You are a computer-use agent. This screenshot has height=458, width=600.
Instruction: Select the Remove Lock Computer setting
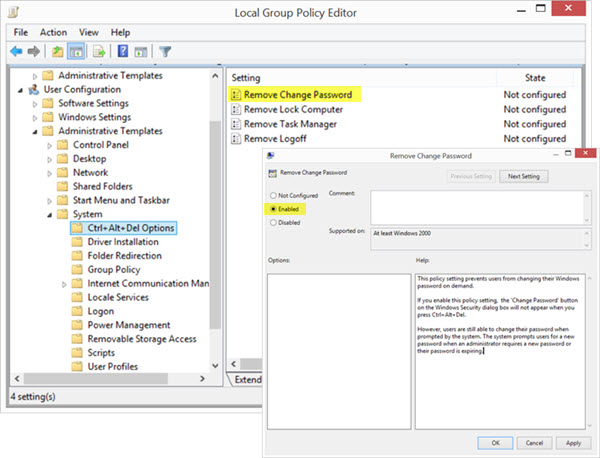pyautogui.click(x=293, y=109)
